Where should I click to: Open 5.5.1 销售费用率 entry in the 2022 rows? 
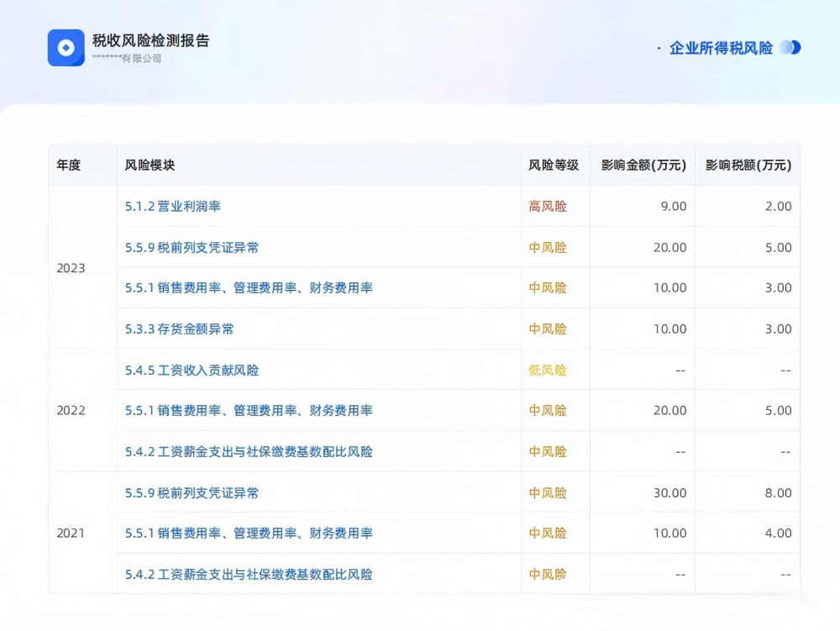pos(249,410)
